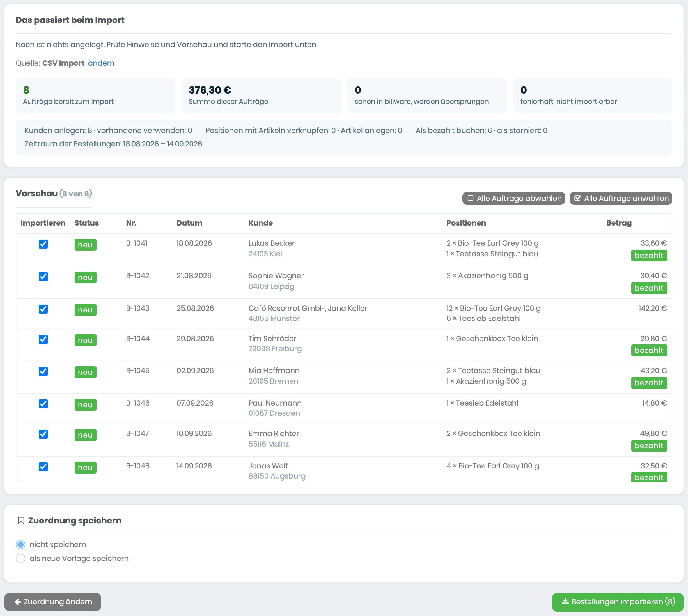The height and width of the screenshot is (616, 688).
Task: Toggle import checkbox for Tim Schröder order
Action: coord(43,339)
